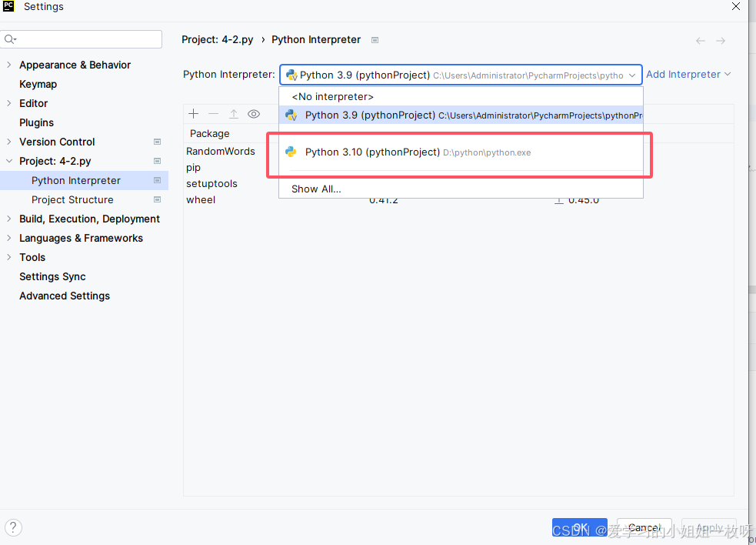Click the upgrade package arrow icon
Screen dimensions: 756x545
click(234, 114)
